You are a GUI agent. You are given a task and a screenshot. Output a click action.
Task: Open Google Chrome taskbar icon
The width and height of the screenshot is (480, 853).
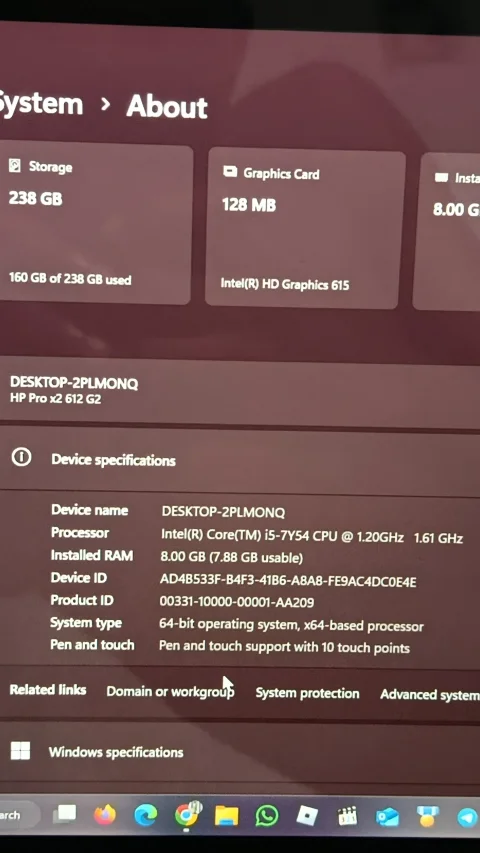click(187, 815)
